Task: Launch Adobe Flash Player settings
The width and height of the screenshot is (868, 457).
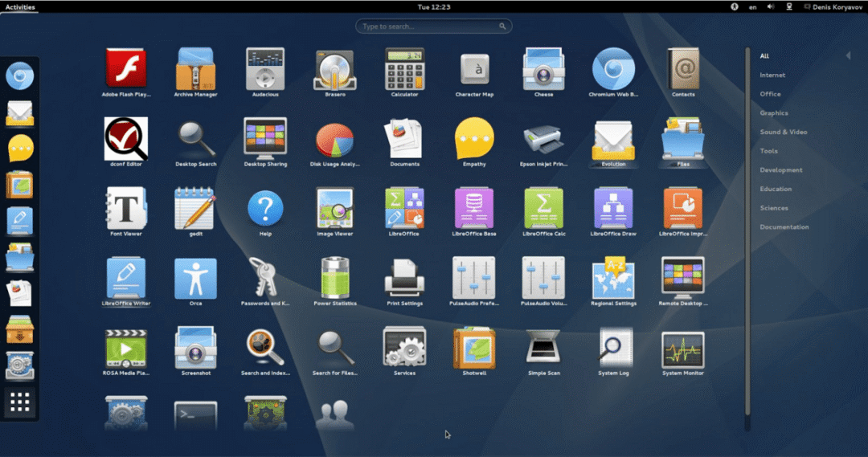Action: pos(126,72)
